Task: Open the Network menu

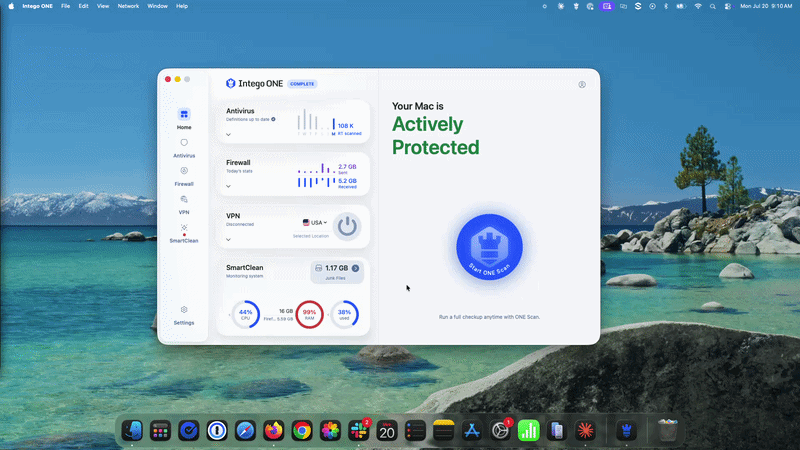Action: point(128,6)
